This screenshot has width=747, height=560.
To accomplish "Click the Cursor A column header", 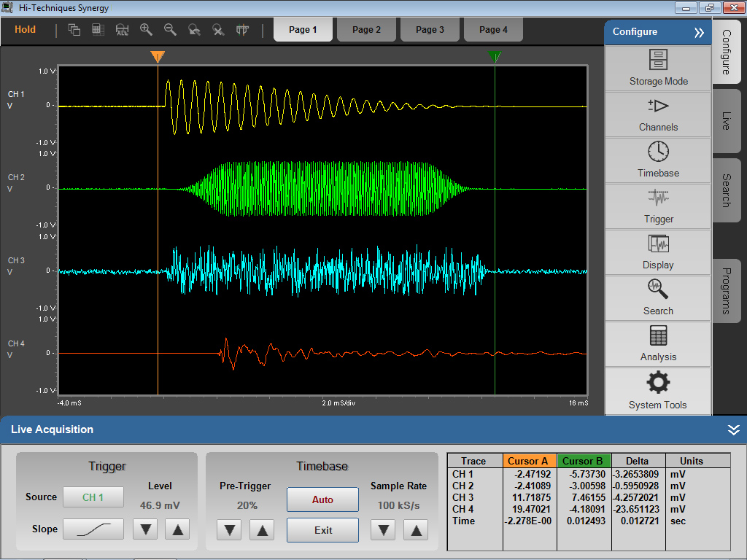I will tap(530, 461).
